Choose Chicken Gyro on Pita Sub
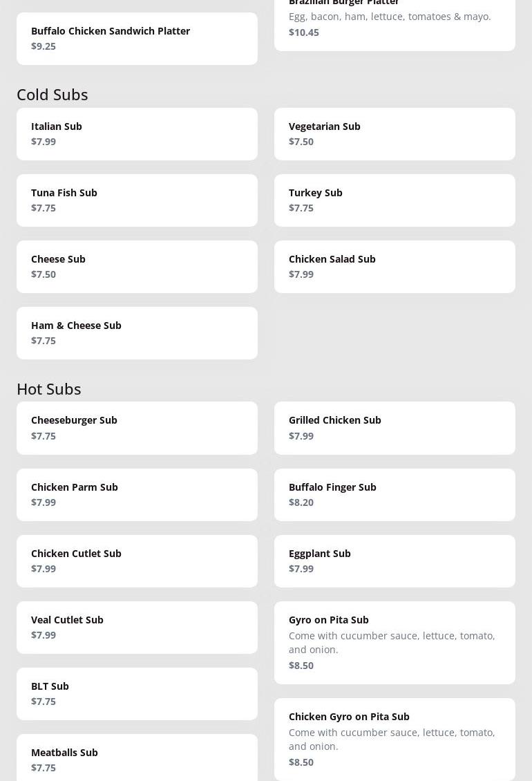This screenshot has width=532, height=781. (x=395, y=739)
